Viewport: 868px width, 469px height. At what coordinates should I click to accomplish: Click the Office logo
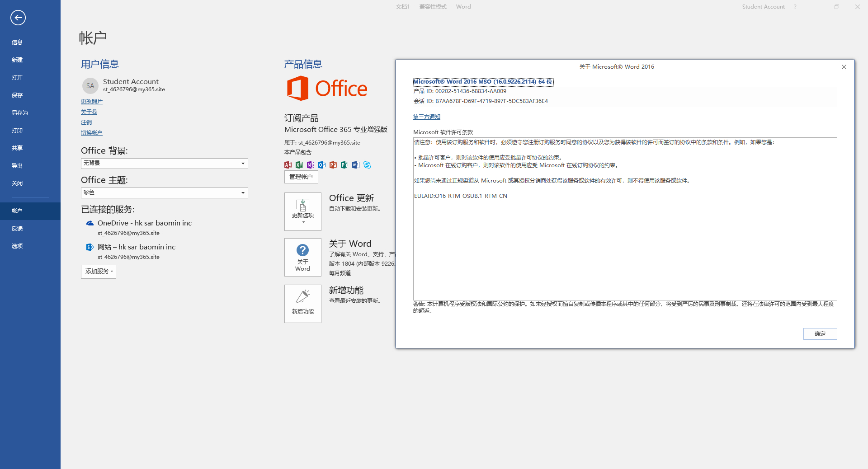[327, 88]
